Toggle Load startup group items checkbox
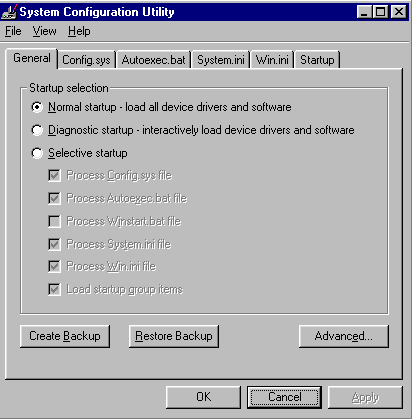 point(54,289)
